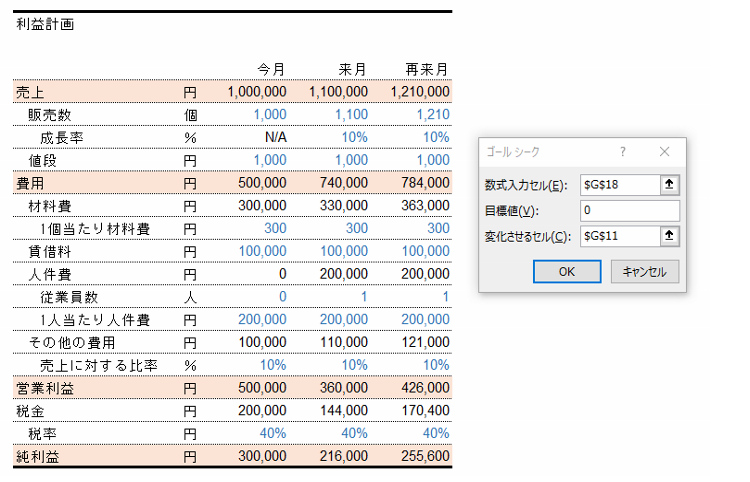This screenshot has height=482, width=750.
Task: Focus the 数式入力セル field showing $G$18
Action: [x=620, y=185]
